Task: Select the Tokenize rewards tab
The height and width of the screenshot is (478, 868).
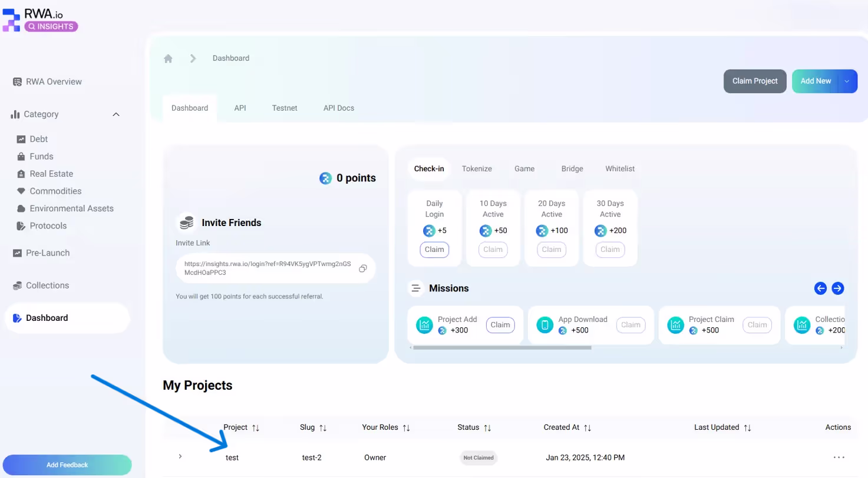Action: 477,169
